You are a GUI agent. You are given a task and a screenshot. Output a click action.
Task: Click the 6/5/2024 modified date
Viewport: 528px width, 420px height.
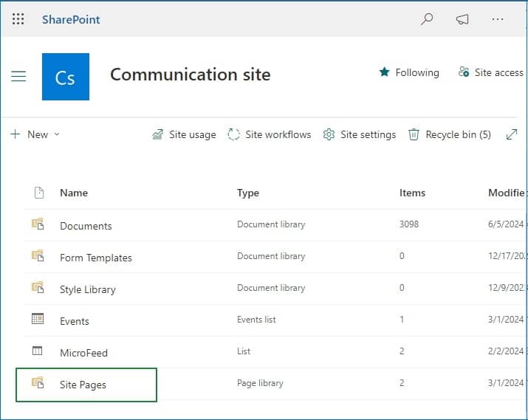pos(506,224)
